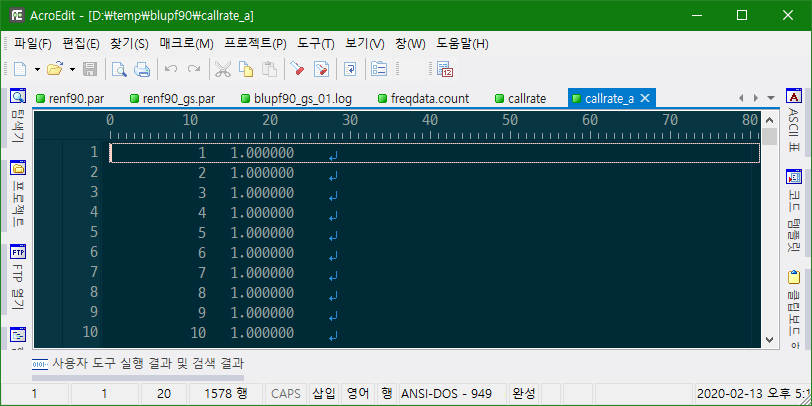This screenshot has width=812, height=406.
Task: Click ruler mark 40
Action: [x=430, y=121]
